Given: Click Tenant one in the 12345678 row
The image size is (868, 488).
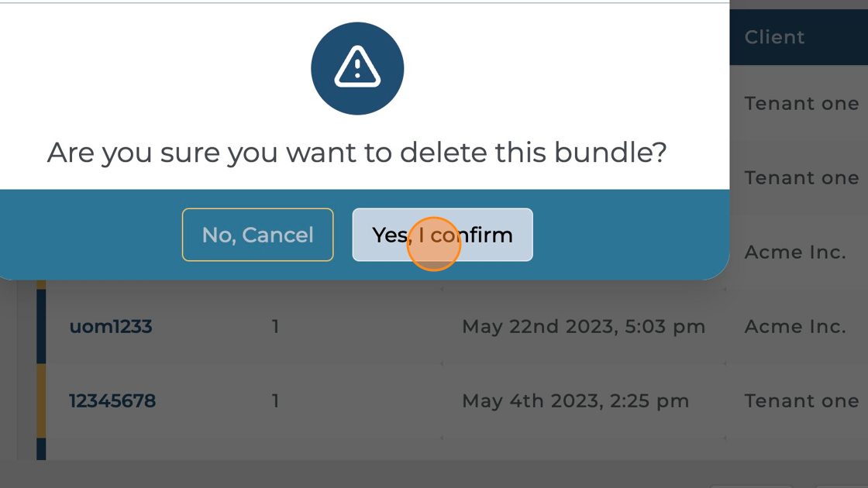Looking at the screenshot, I should pyautogui.click(x=801, y=401).
